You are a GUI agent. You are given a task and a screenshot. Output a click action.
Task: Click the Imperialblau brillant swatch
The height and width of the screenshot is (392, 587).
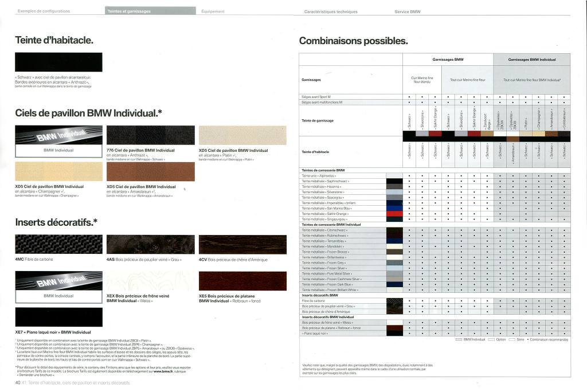(394, 203)
